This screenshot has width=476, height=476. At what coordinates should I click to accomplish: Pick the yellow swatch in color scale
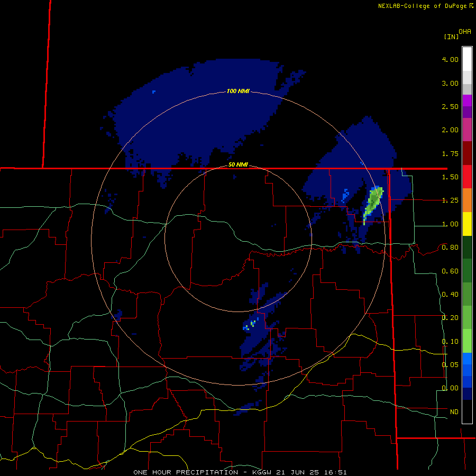(x=467, y=224)
